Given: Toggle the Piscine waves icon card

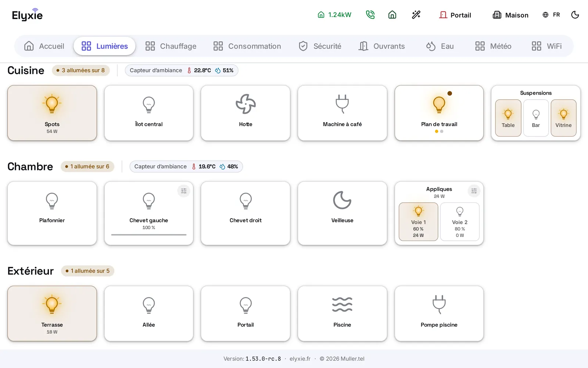Looking at the screenshot, I should pos(343,314).
